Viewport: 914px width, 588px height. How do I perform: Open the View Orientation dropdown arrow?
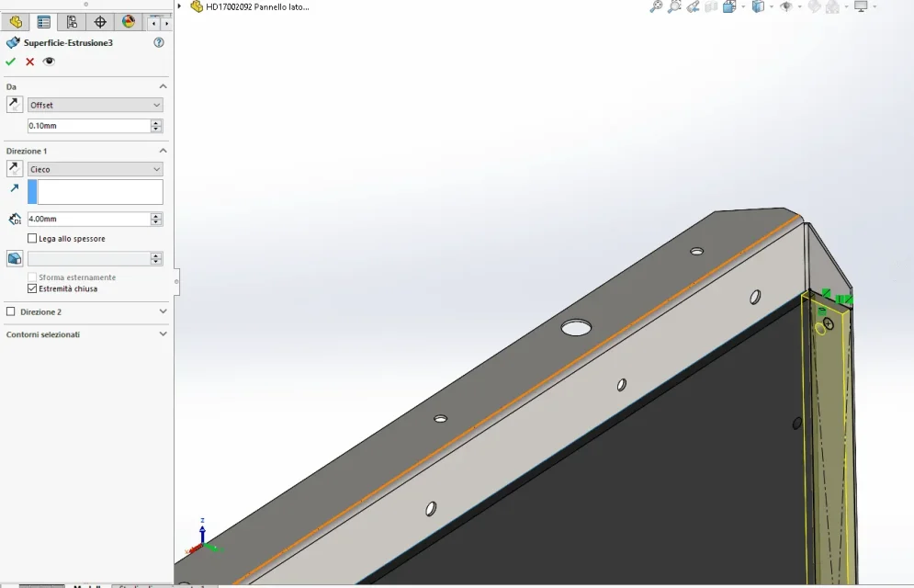click(742, 7)
